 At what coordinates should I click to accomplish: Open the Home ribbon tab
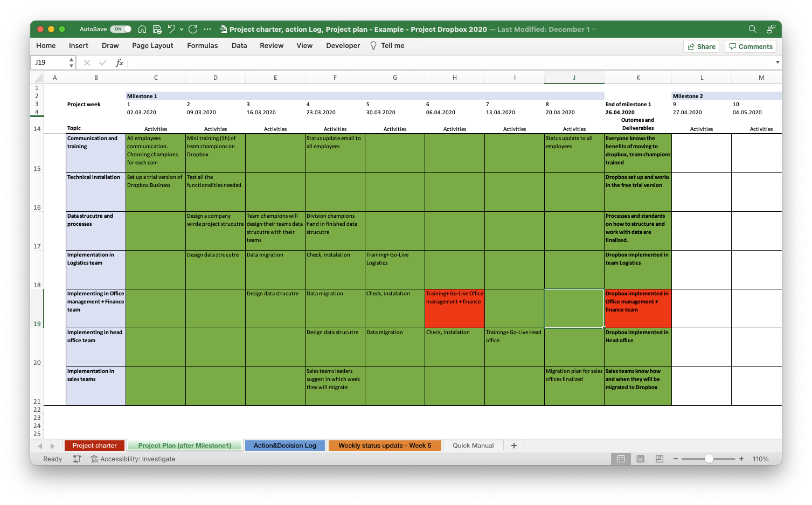click(46, 46)
